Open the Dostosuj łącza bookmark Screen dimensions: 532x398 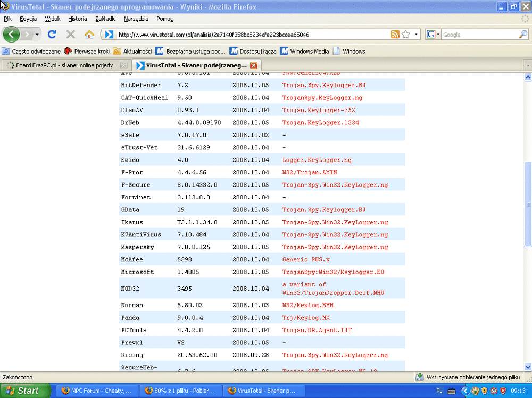[x=253, y=51]
